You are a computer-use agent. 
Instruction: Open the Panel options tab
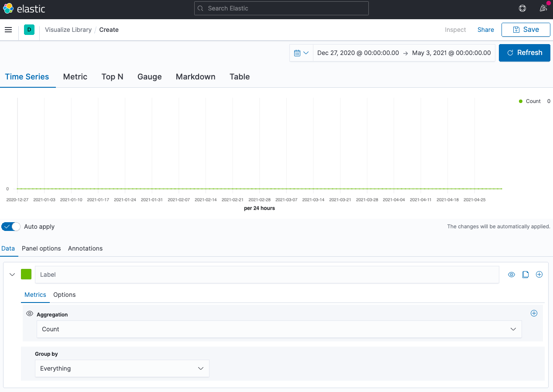tap(41, 248)
